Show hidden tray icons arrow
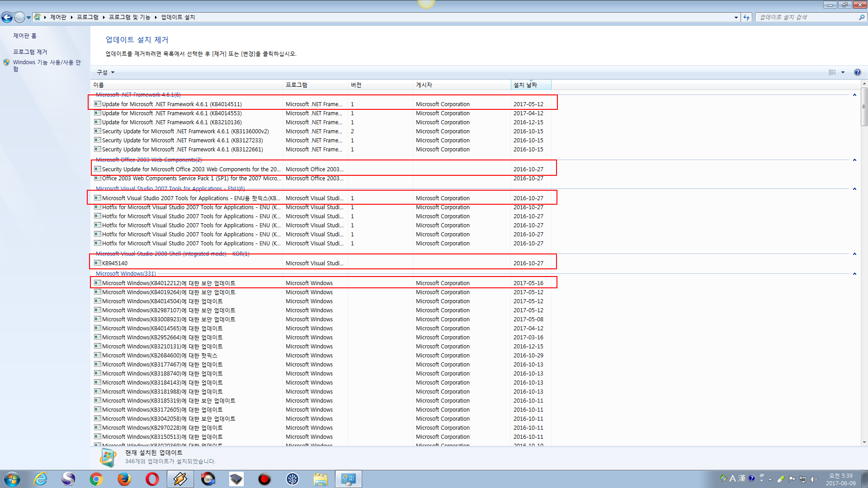 click(x=770, y=479)
